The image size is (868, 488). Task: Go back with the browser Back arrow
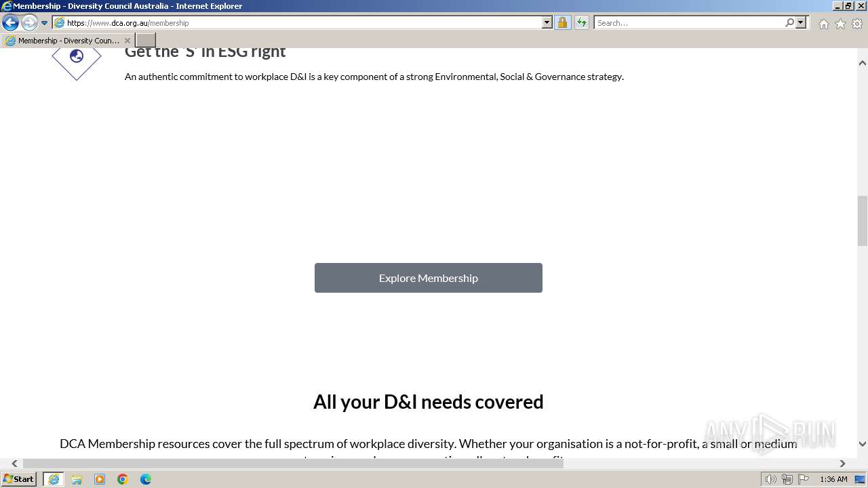tap(10, 23)
